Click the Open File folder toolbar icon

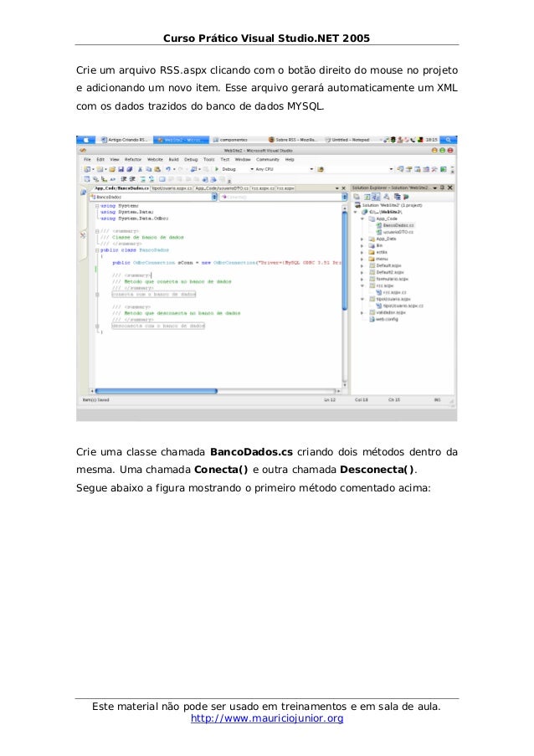112,169
